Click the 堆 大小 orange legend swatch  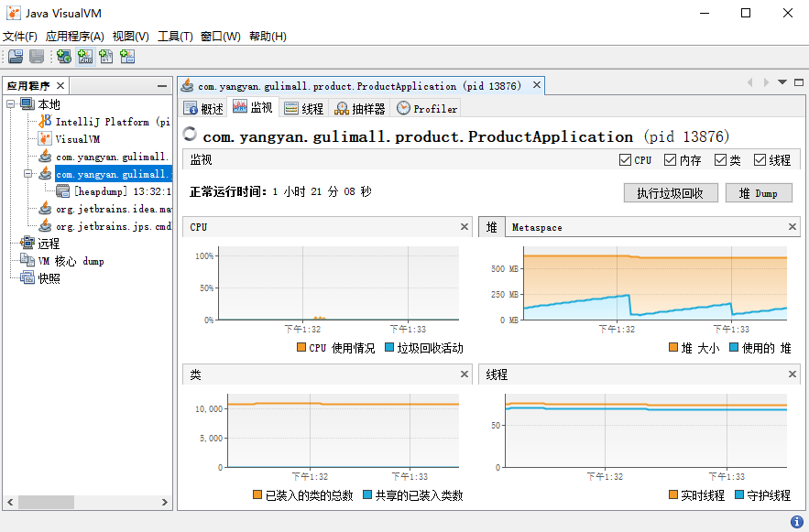pos(673,347)
